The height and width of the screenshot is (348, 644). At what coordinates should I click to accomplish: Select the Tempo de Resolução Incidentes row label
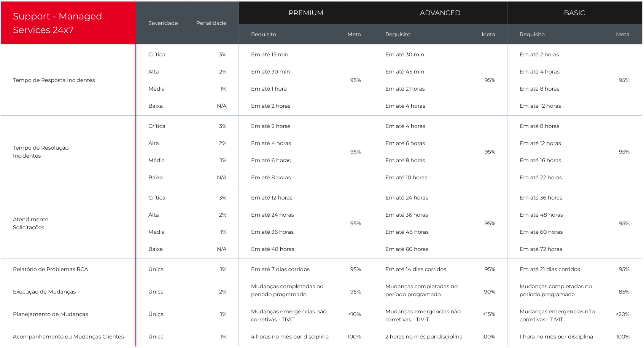[x=41, y=152]
